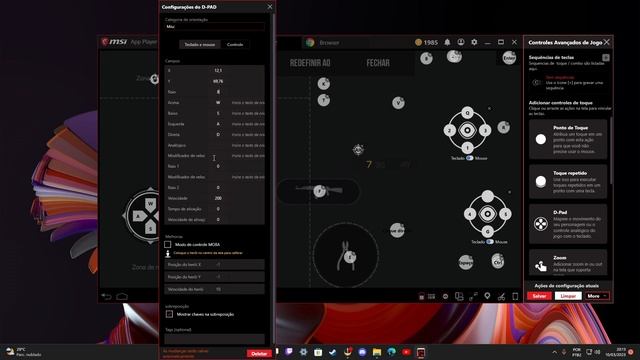Toggle Mostrar chaves na sobreposição checkbox
Screen dimensions: 640x360
(x=169, y=314)
